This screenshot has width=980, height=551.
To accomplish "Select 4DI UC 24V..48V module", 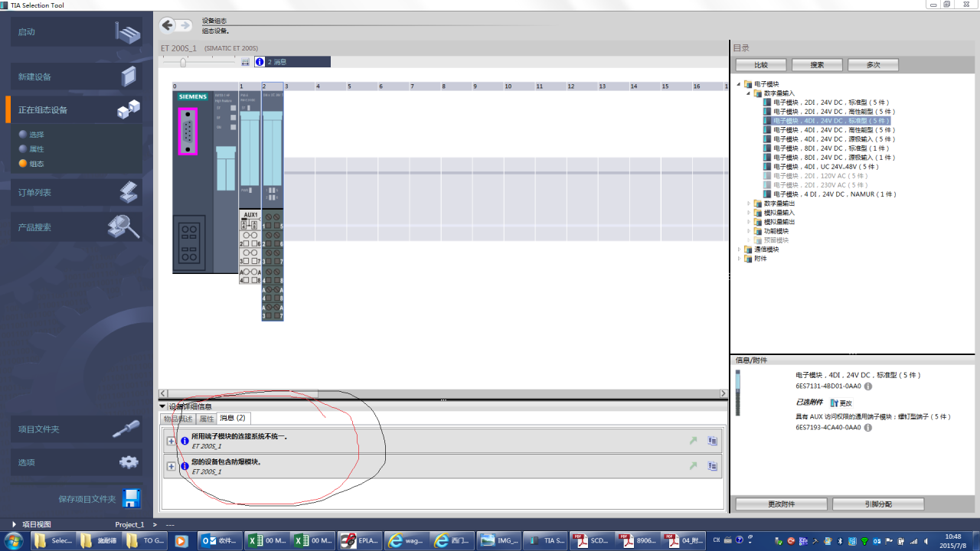I will pyautogui.click(x=825, y=167).
